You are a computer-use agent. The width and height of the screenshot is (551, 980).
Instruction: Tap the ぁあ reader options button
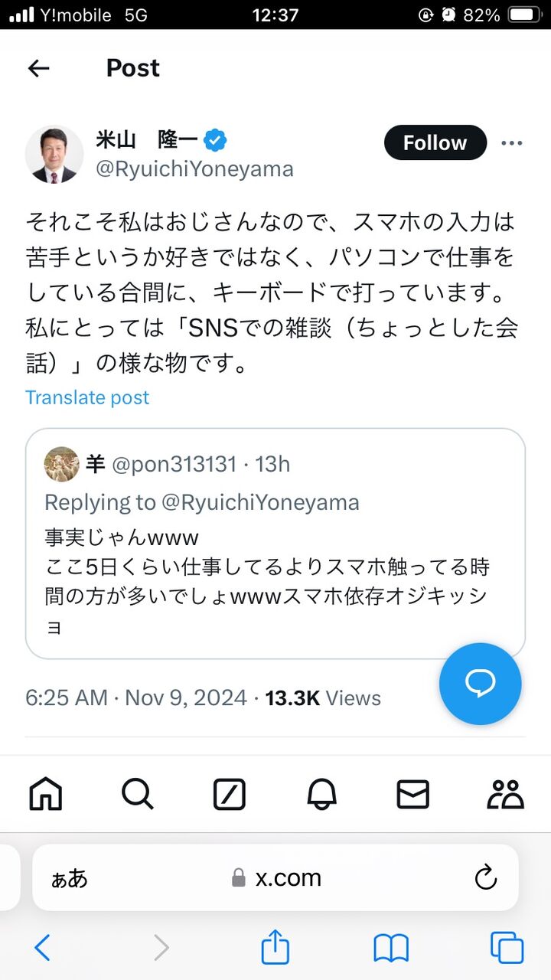(x=70, y=878)
